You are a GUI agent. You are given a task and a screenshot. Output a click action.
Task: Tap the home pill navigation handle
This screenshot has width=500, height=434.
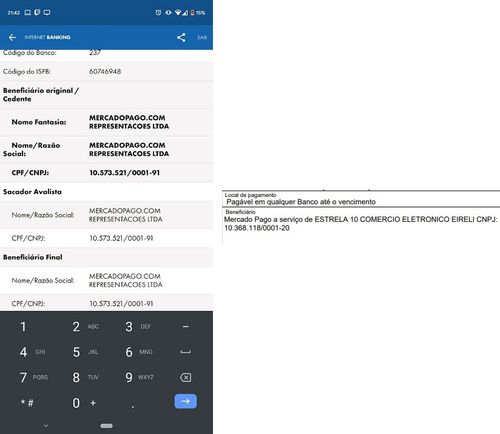click(x=106, y=426)
